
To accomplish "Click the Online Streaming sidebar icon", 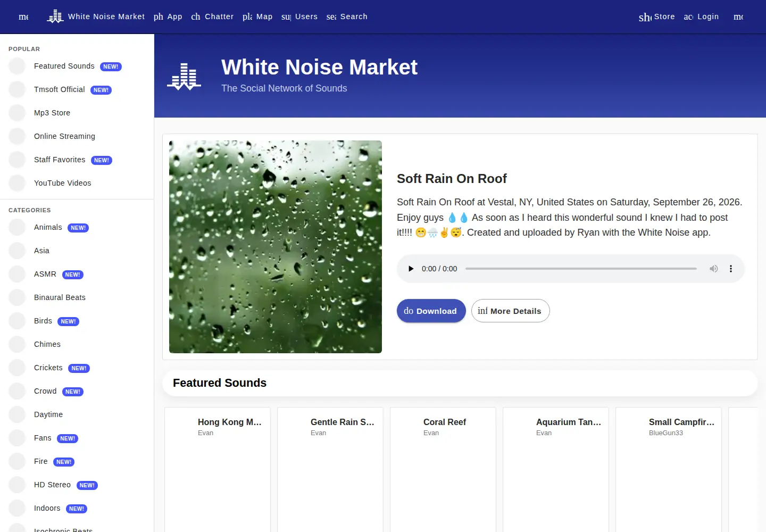I will [x=17, y=136].
